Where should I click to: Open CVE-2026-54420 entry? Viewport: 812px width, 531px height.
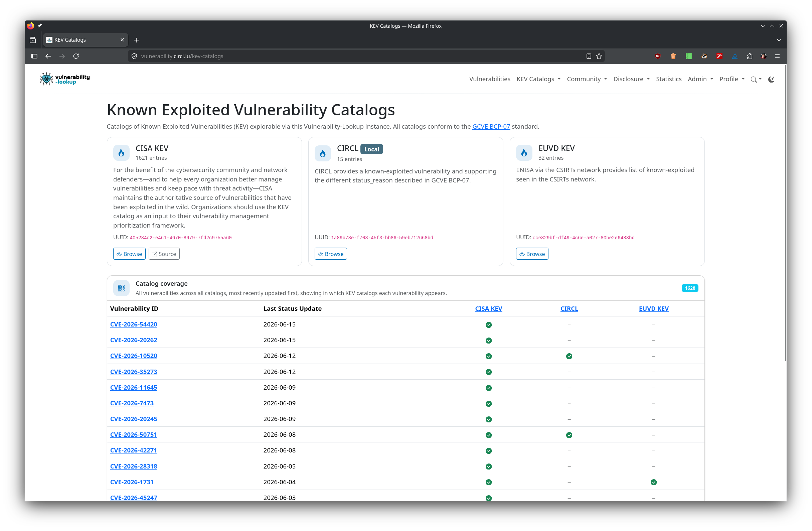pos(133,324)
